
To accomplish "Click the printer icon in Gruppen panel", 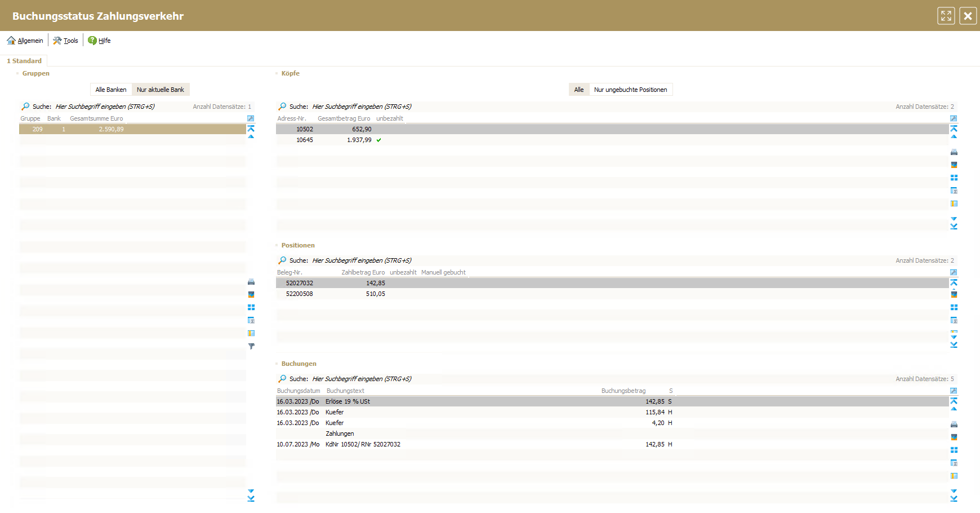I will [251, 282].
